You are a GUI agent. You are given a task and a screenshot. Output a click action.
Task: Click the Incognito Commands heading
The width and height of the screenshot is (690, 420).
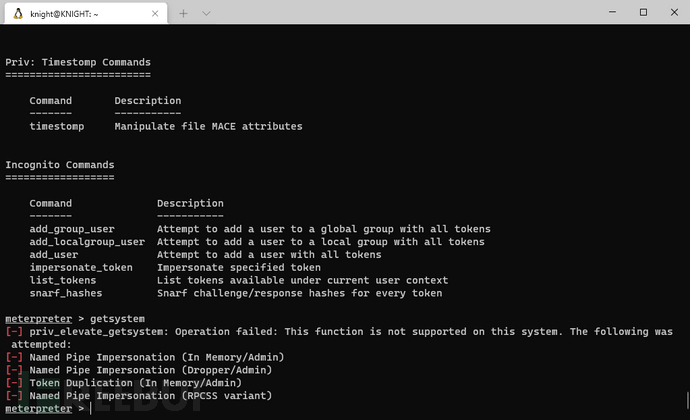pyautogui.click(x=60, y=165)
